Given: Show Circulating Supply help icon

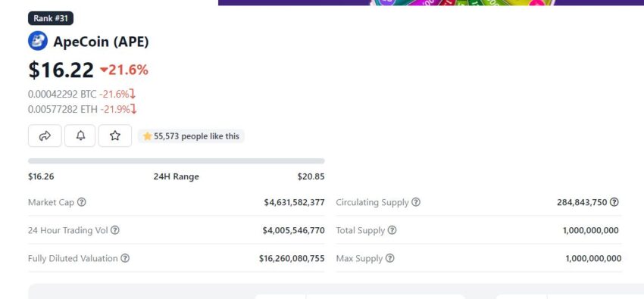Looking at the screenshot, I should pyautogui.click(x=416, y=202).
